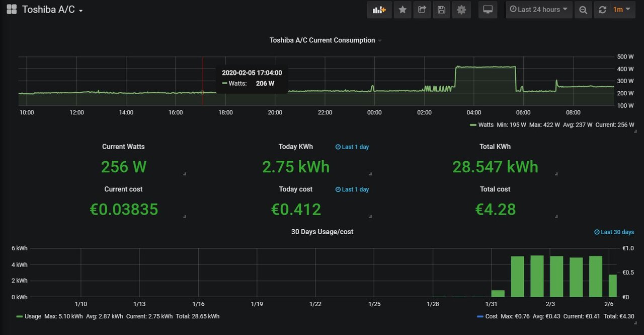The height and width of the screenshot is (335, 644).
Task: Click the Last 30 days time override
Action: tap(614, 232)
